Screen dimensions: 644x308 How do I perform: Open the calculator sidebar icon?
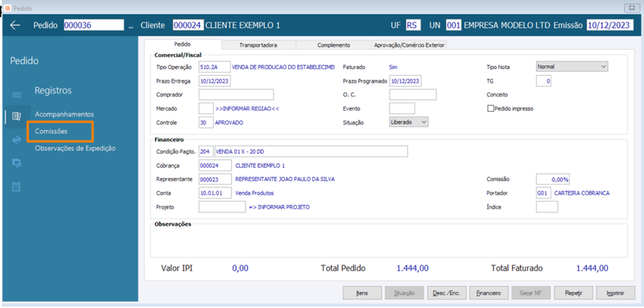16,187
